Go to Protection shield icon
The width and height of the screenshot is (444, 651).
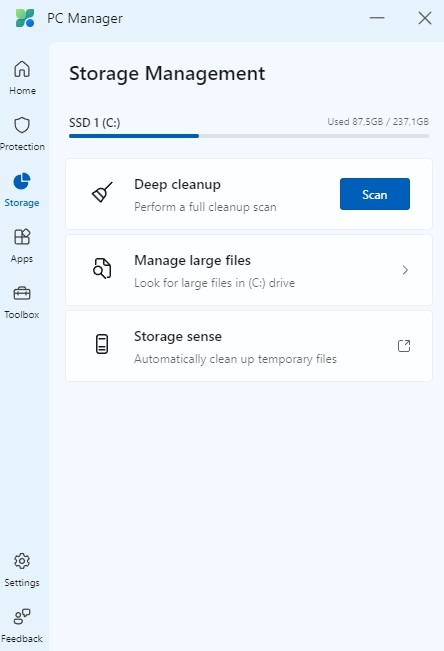(22, 125)
